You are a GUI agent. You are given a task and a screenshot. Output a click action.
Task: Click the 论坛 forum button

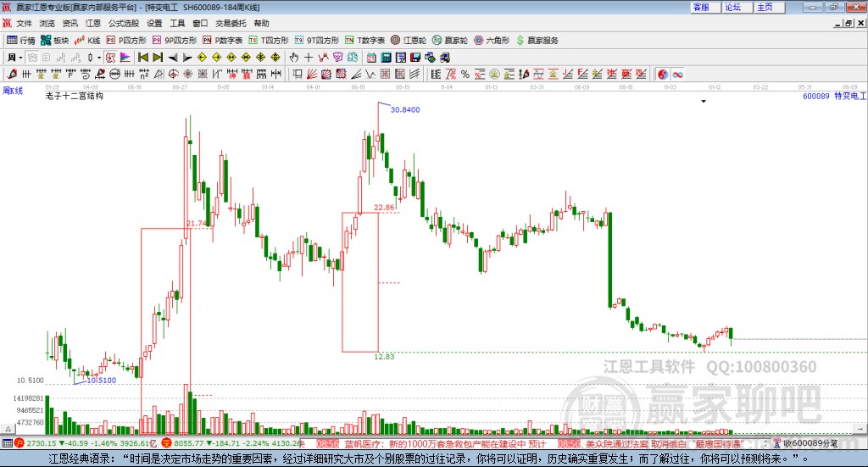tap(737, 7)
